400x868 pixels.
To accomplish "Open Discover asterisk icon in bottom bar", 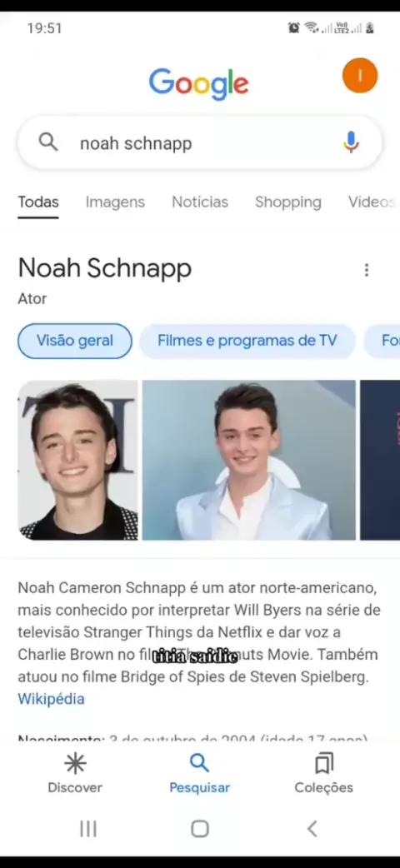I will click(x=75, y=764).
